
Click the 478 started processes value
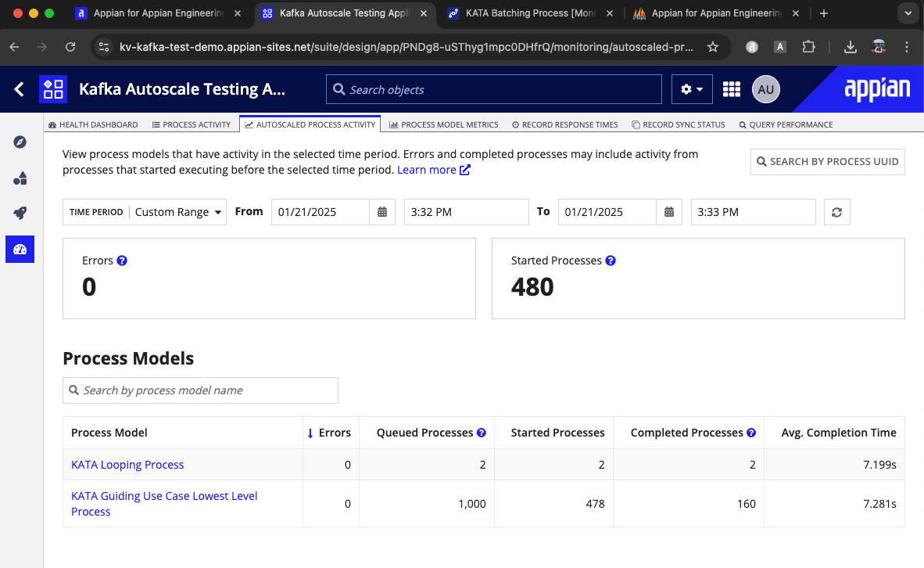click(595, 504)
